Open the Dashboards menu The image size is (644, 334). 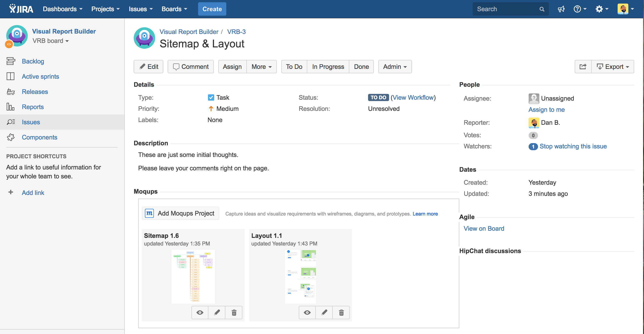tap(63, 9)
